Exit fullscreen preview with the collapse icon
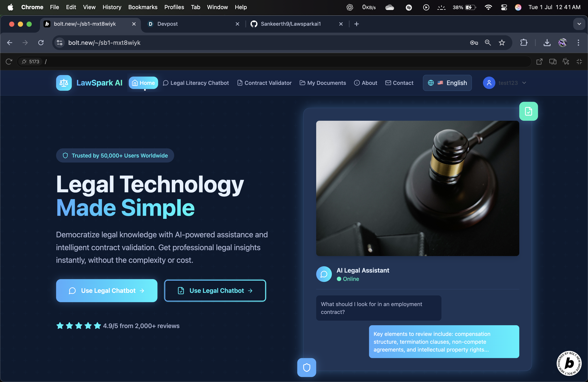Screen dimensions: 588x382 tap(579, 62)
